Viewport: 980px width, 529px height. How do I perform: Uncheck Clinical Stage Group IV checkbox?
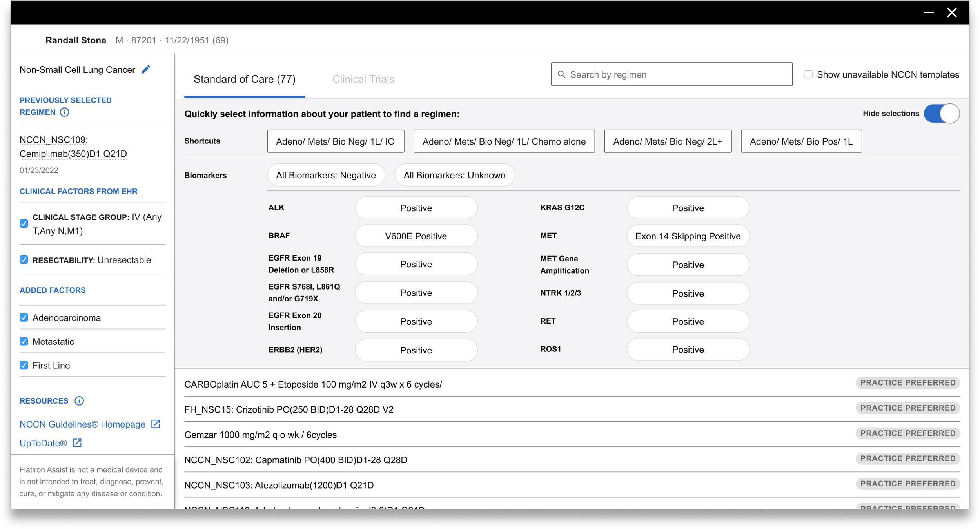(24, 223)
